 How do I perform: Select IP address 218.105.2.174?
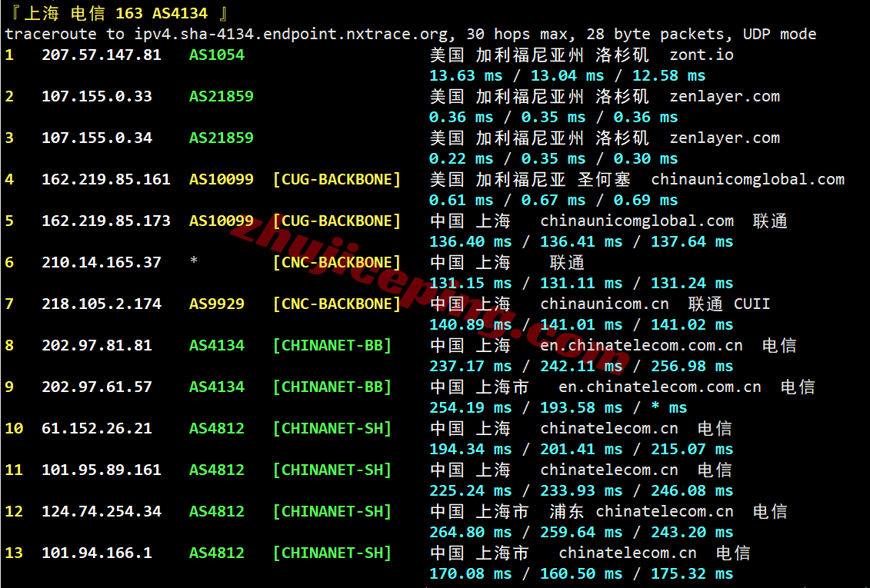tap(102, 304)
